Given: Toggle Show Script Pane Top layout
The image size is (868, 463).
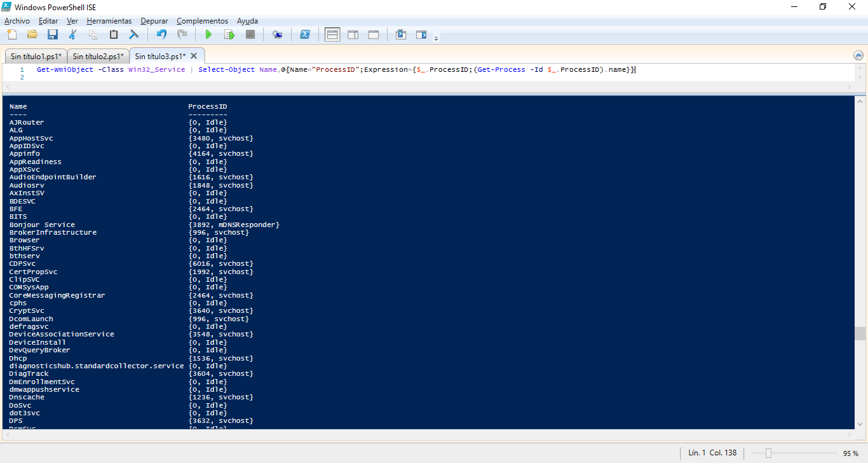Looking at the screenshot, I should (332, 34).
